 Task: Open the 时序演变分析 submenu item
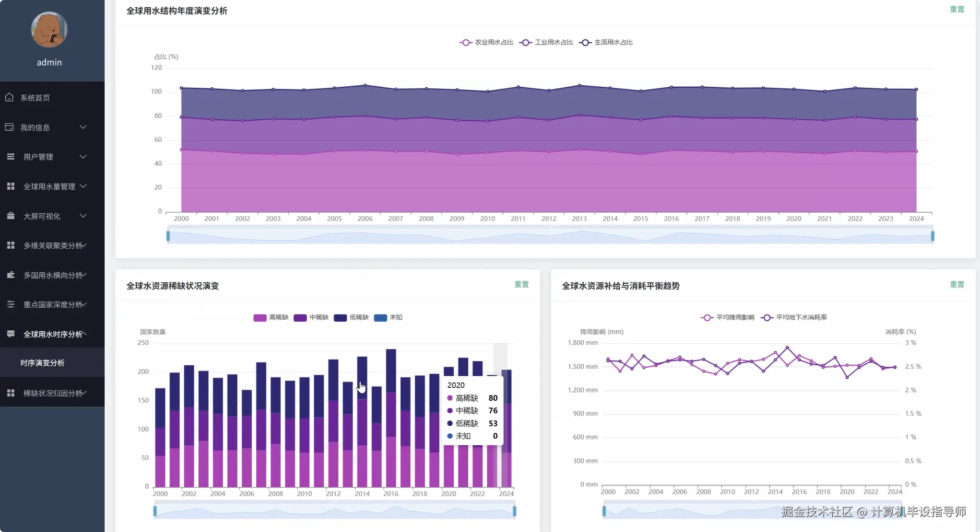pyautogui.click(x=42, y=363)
